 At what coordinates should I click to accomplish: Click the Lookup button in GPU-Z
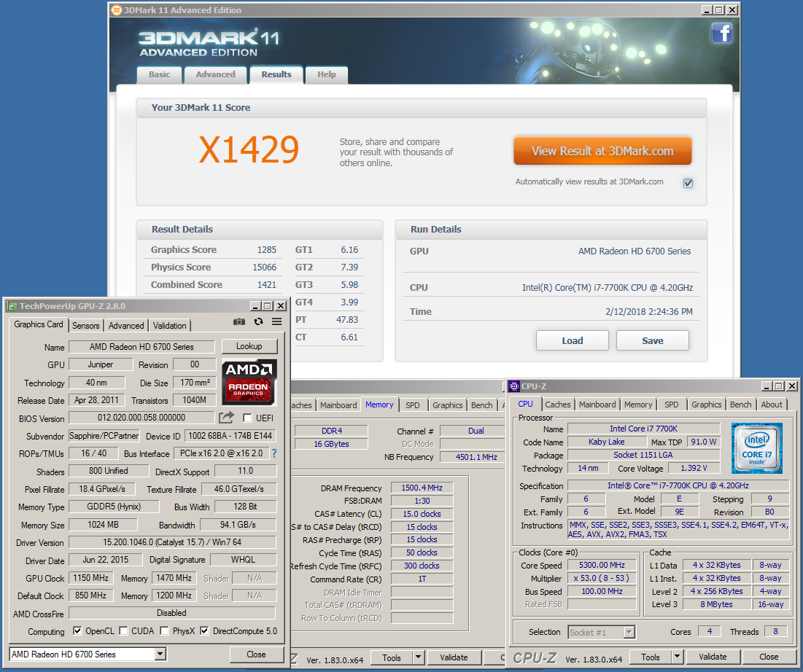coord(249,346)
